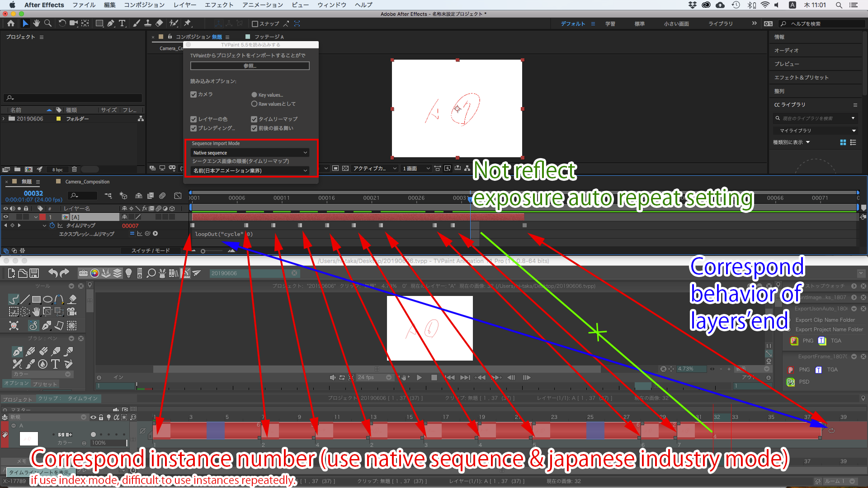Viewport: 868px width, 488px height.
Task: Click TVPaint lightbulb icon
Action: (129, 273)
